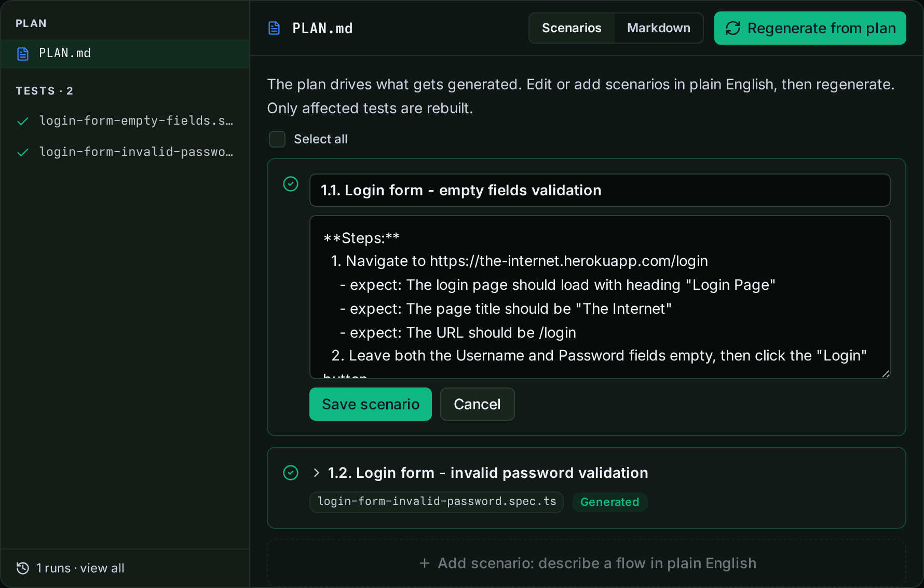Open login-form-invalid-passwo… test in sidebar
The height and width of the screenshot is (588, 924).
point(125,152)
